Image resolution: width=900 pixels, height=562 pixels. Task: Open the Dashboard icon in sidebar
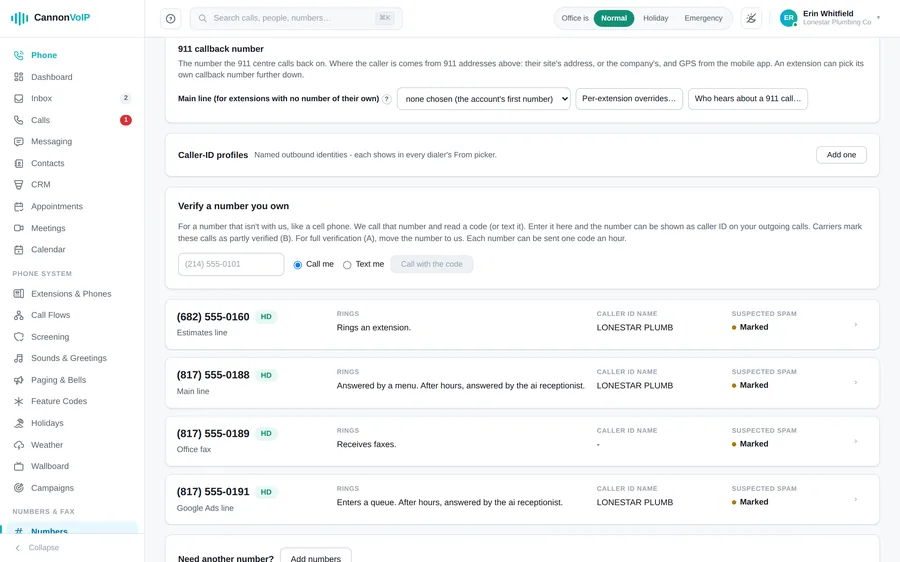(x=19, y=77)
